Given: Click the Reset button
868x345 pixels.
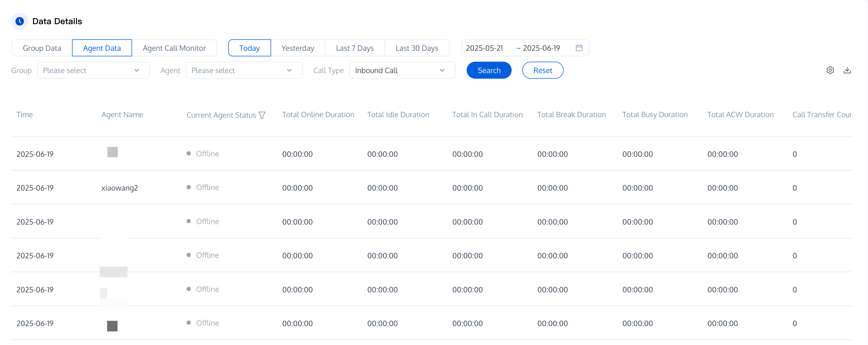Looking at the screenshot, I should pyautogui.click(x=542, y=70).
